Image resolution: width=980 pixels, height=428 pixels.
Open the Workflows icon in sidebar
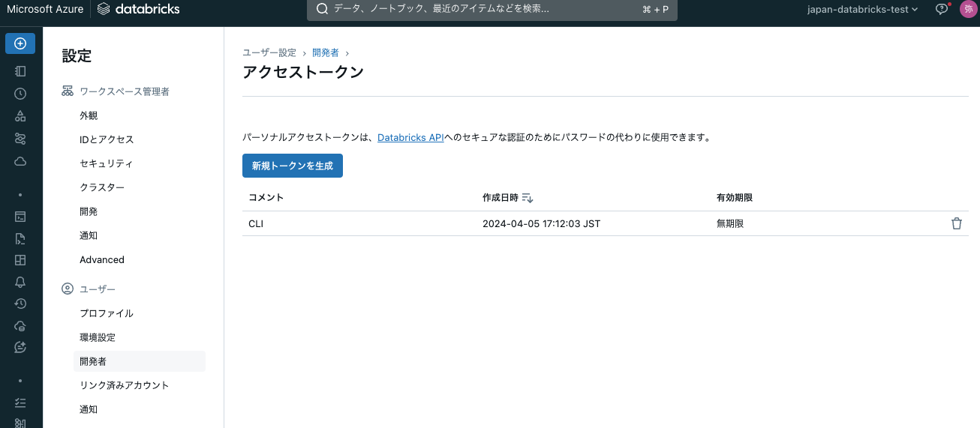point(20,139)
